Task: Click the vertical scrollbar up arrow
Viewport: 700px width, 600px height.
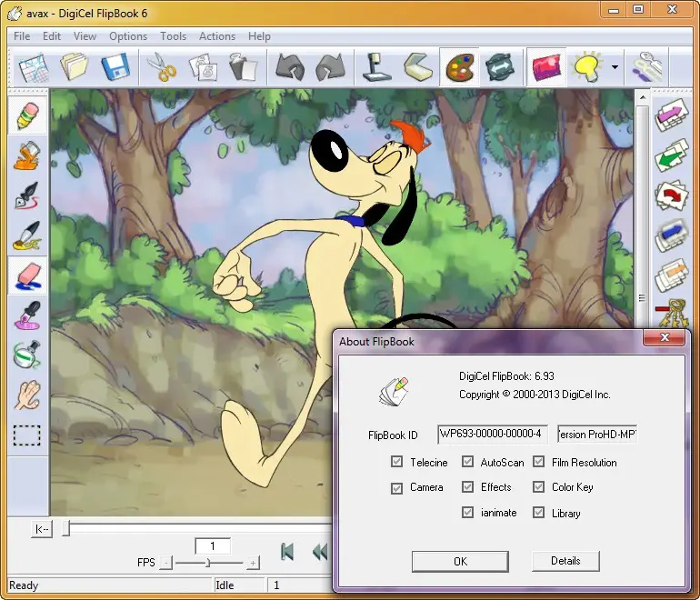Action: pos(643,97)
